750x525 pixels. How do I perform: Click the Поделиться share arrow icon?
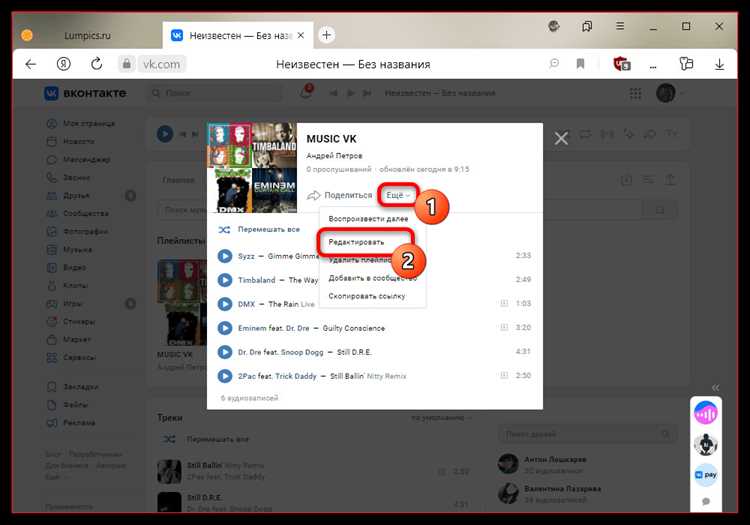[313, 195]
